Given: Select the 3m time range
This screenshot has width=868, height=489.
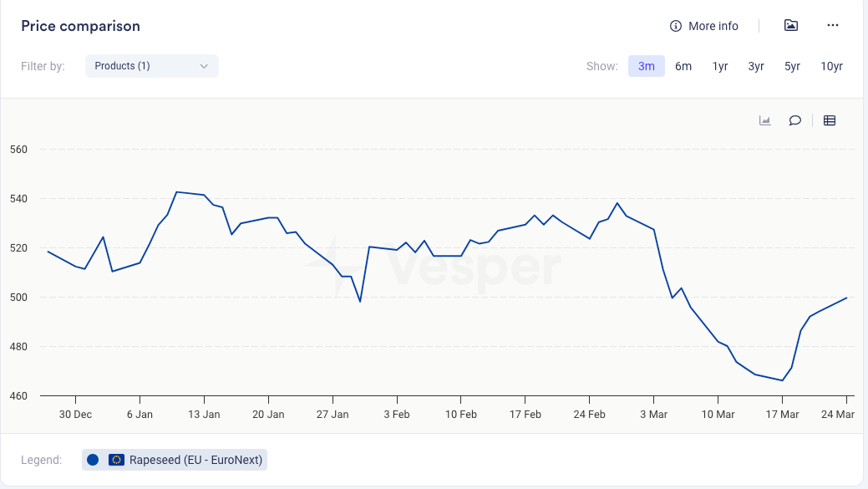Looking at the screenshot, I should (x=646, y=66).
